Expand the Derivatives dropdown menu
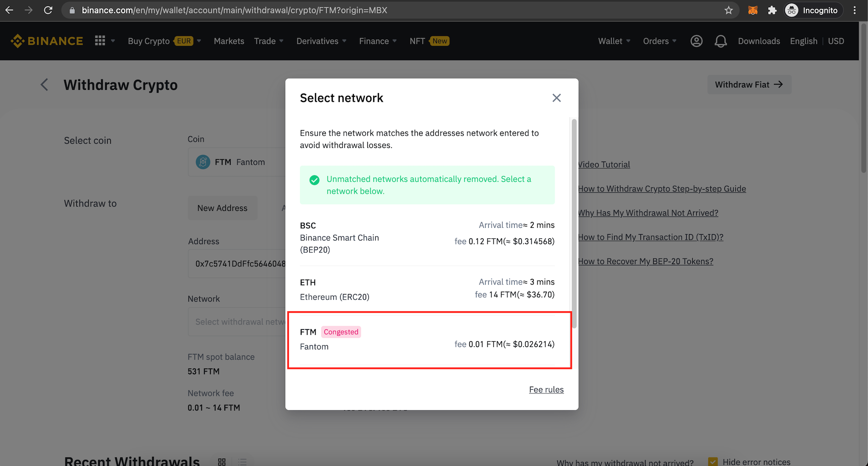The height and width of the screenshot is (466, 868). click(x=321, y=41)
